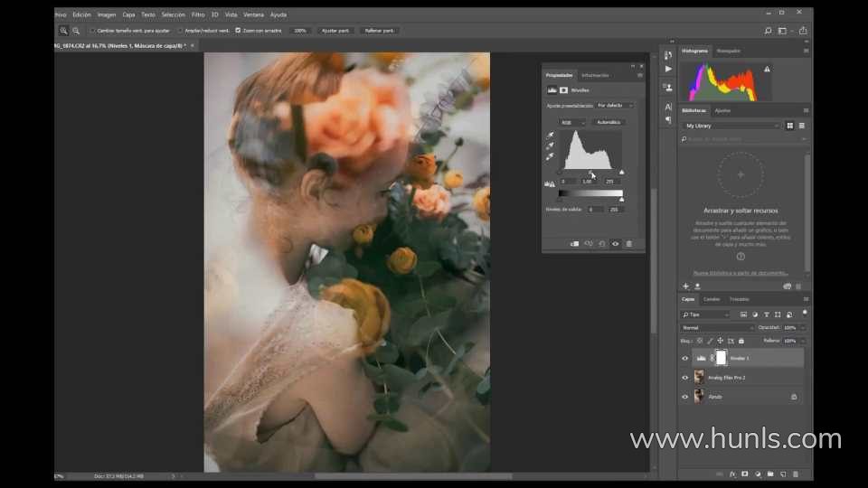868x488 pixels.
Task: Switch to the Canales tab
Action: [712, 299]
